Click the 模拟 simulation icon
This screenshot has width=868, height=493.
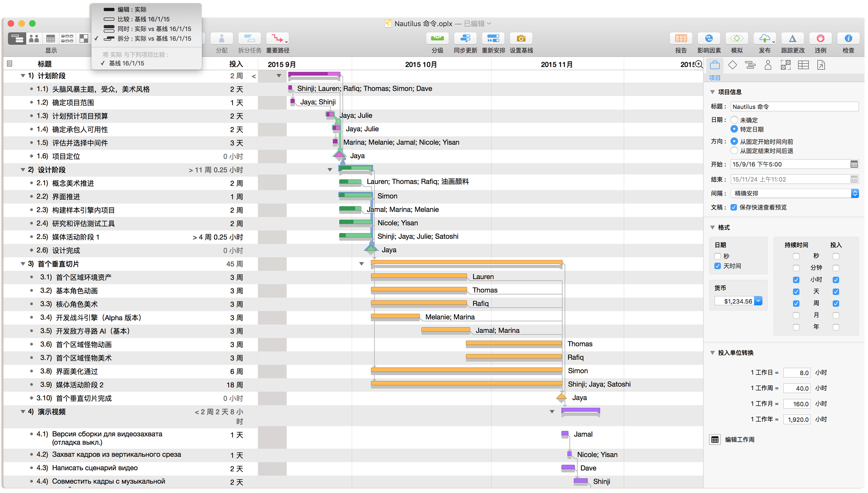coord(736,39)
